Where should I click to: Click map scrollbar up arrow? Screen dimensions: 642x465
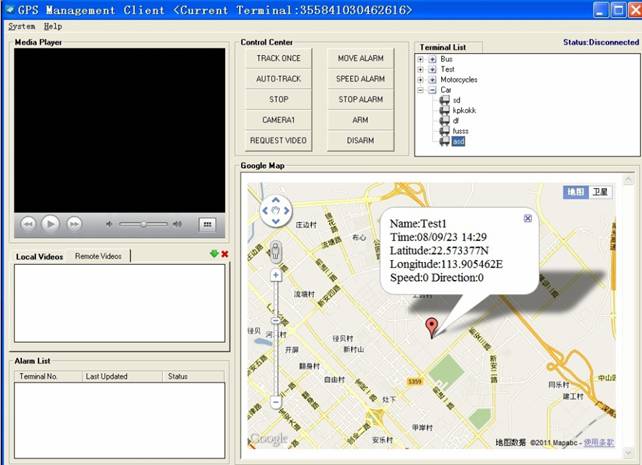point(628,180)
